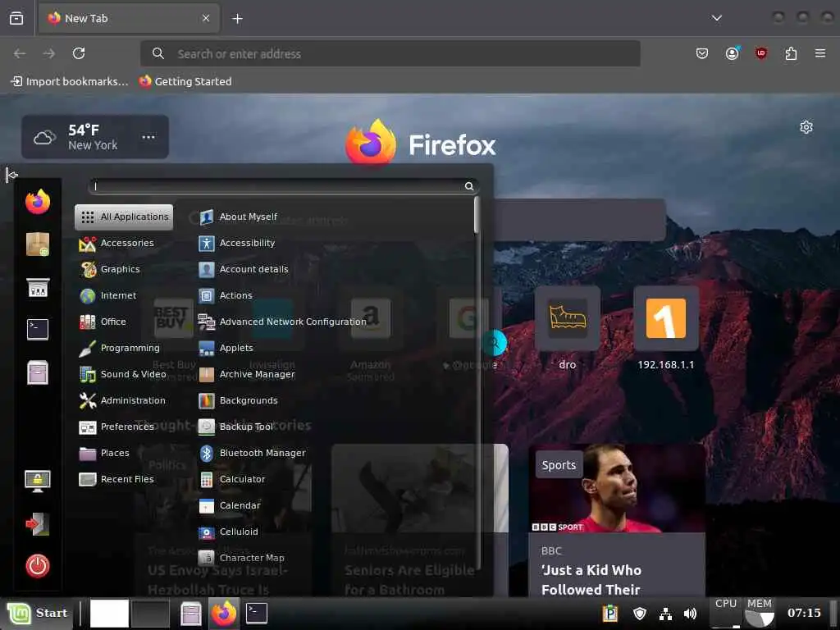
Task: Open Firefox from the menu favorites sidebar
Action: click(x=38, y=202)
